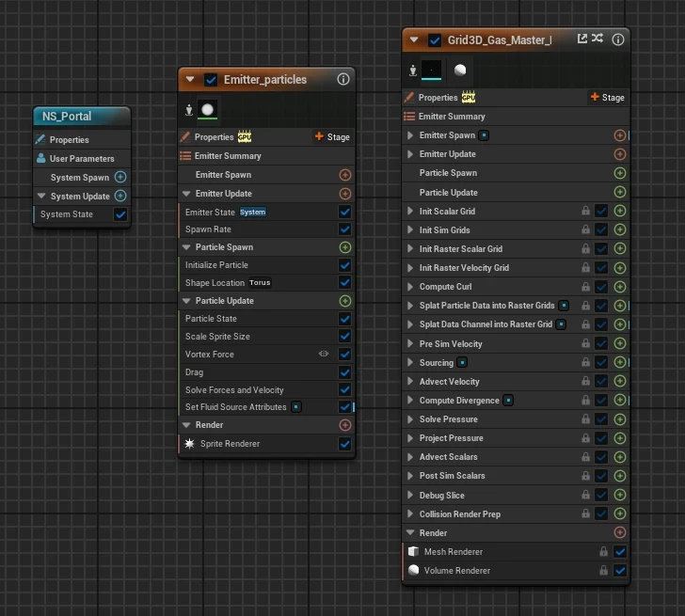The image size is (685, 616).
Task: Click the Sprite Renderer star icon
Action: tap(189, 444)
